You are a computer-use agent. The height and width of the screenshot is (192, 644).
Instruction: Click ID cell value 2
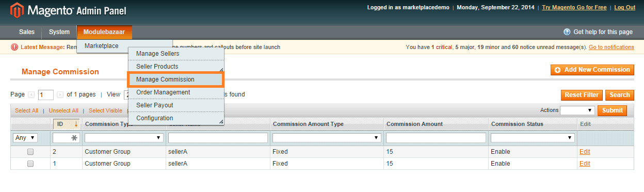(x=54, y=152)
